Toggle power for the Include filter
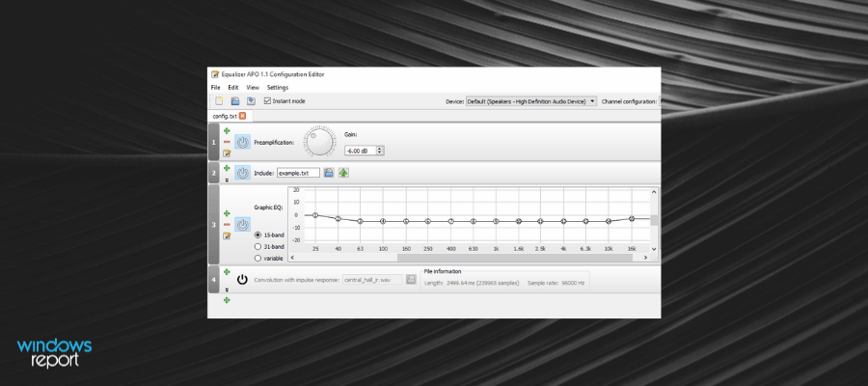The height and width of the screenshot is (386, 868). click(x=242, y=173)
